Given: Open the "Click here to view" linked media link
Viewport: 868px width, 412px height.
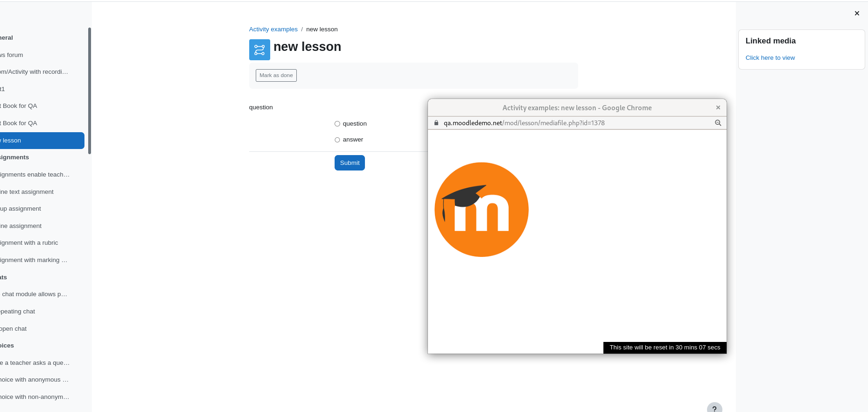Looking at the screenshot, I should coord(770,58).
